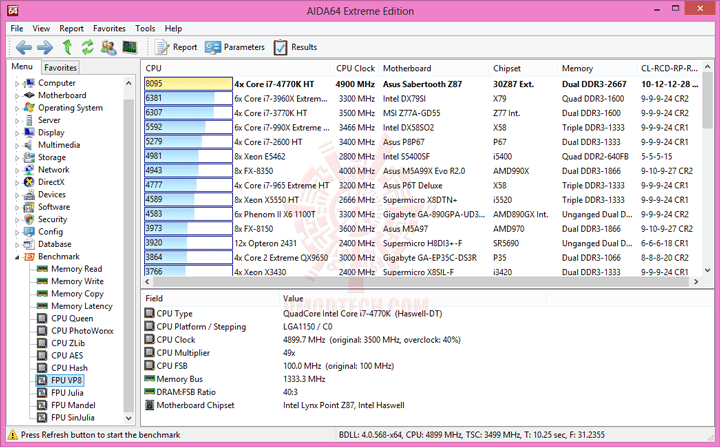Screen dimensions: 720x447
Task: Select the Security shield icon
Action: [29, 219]
